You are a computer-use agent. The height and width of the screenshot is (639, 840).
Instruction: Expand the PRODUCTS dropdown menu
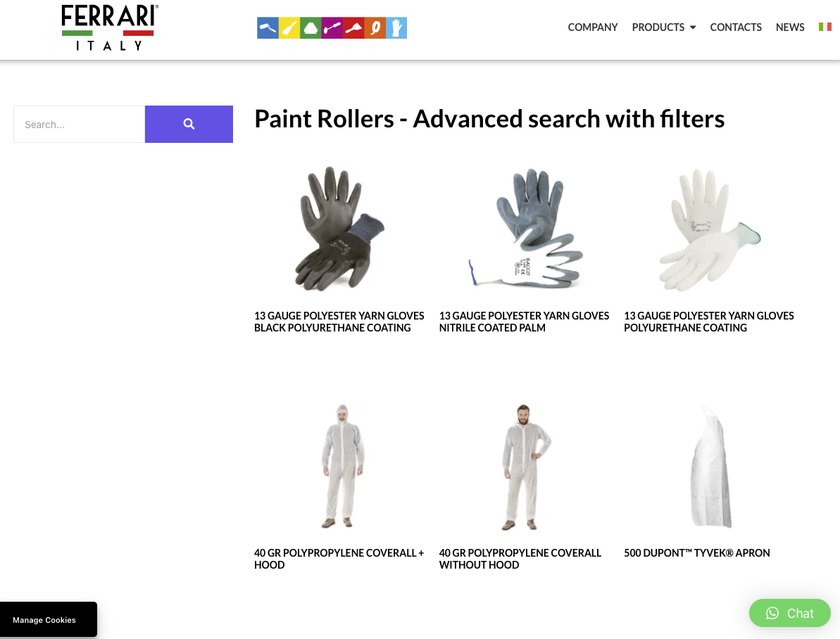tap(664, 27)
